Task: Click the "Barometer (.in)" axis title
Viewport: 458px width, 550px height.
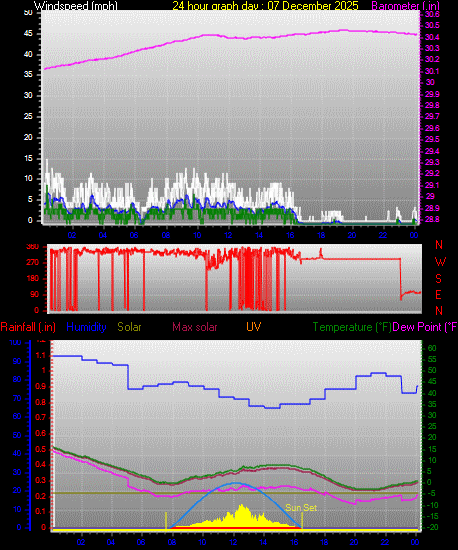Action: pos(405,6)
